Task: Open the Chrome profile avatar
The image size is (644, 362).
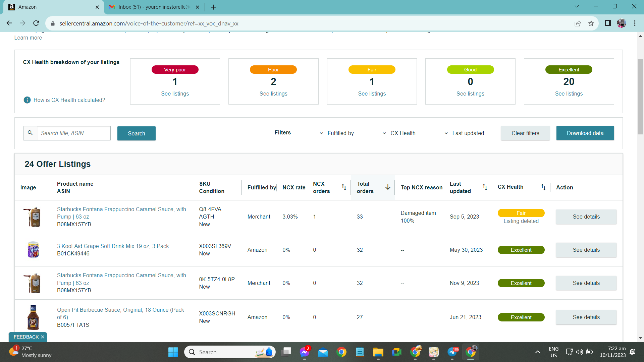Action: 621,23
